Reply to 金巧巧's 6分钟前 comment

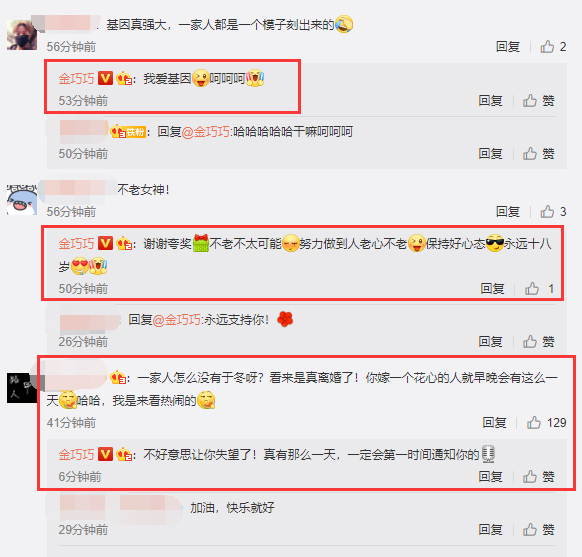pyautogui.click(x=490, y=476)
